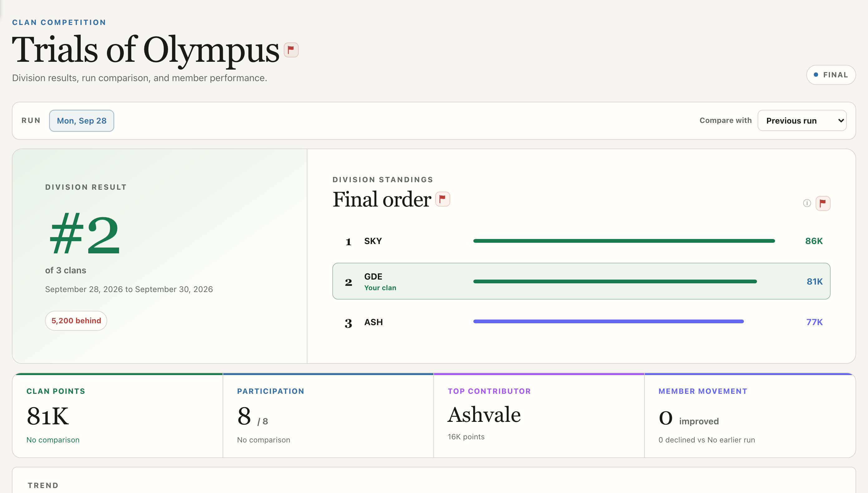Open the Clan Points card
Viewport: 868px width, 493px height.
point(118,415)
